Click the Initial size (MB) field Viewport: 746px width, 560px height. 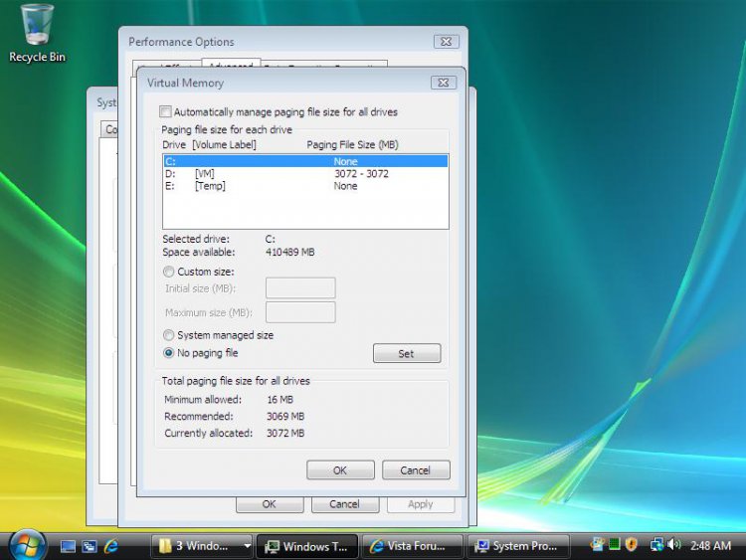click(300, 288)
